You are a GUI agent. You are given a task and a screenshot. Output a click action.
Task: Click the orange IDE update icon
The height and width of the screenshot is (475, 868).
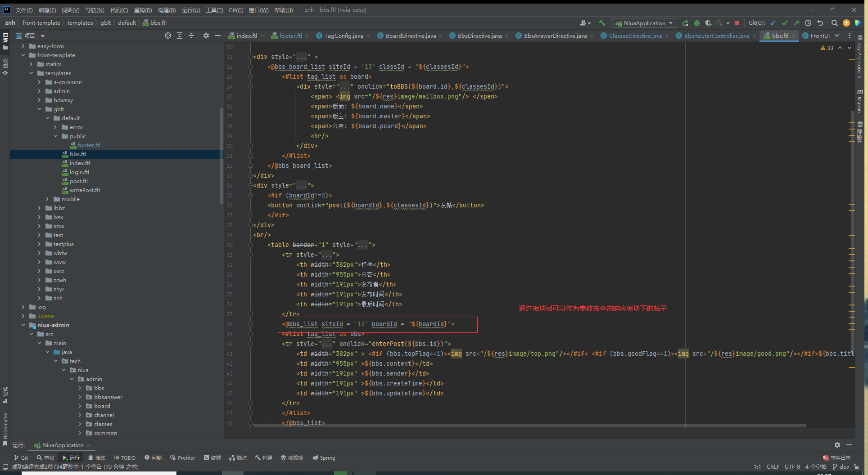tap(846, 23)
